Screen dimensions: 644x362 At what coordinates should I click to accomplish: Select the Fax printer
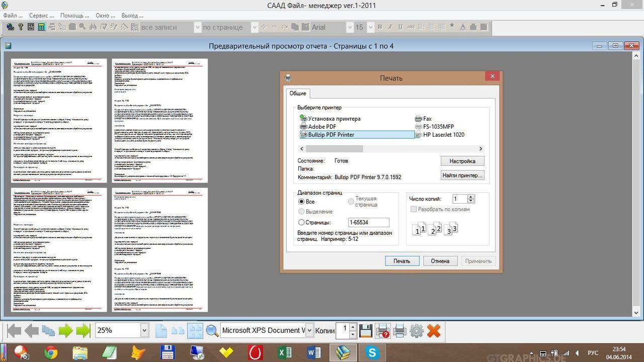click(x=423, y=119)
